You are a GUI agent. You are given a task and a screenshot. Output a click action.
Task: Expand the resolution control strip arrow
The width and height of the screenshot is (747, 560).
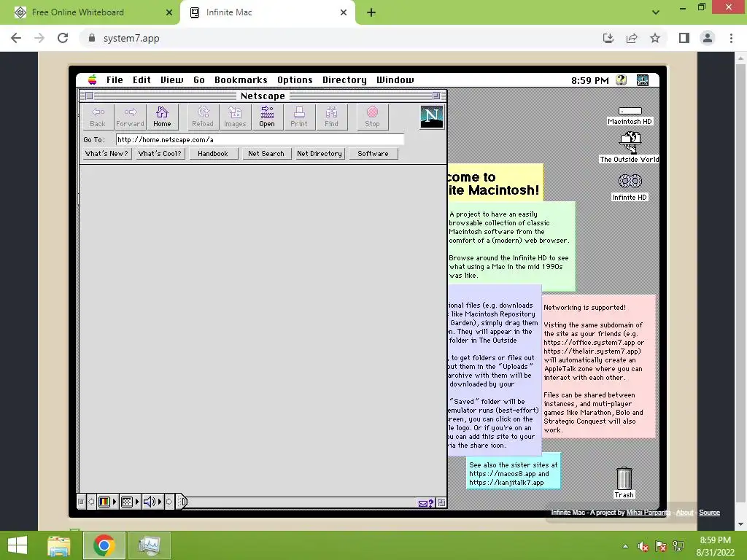point(137,502)
